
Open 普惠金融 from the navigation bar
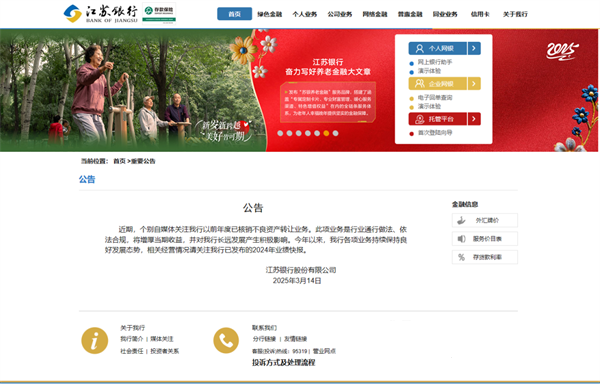(x=410, y=14)
